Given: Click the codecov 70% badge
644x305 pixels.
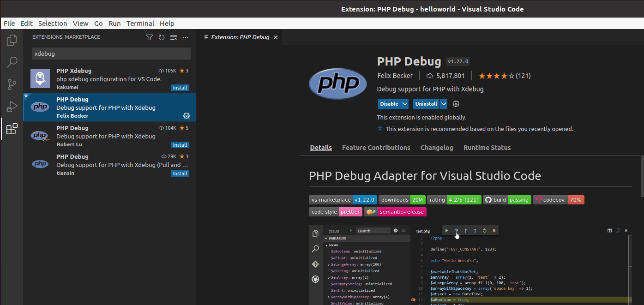Looking at the screenshot, I should pyautogui.click(x=559, y=200).
